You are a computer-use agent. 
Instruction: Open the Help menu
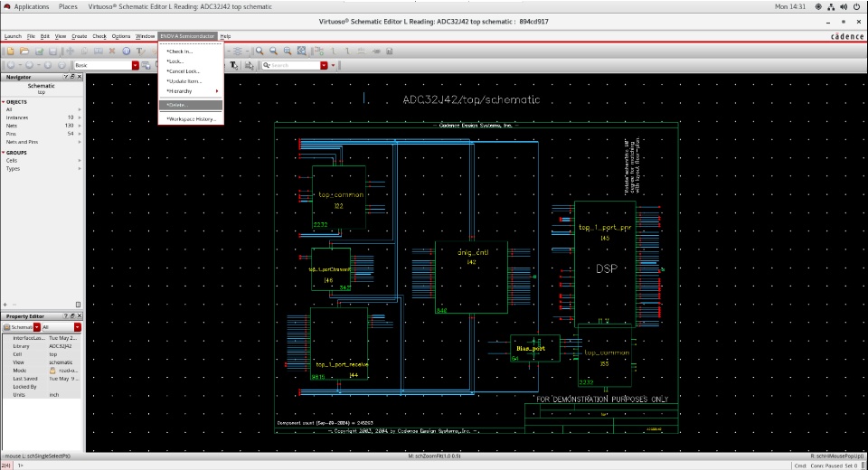click(x=225, y=36)
